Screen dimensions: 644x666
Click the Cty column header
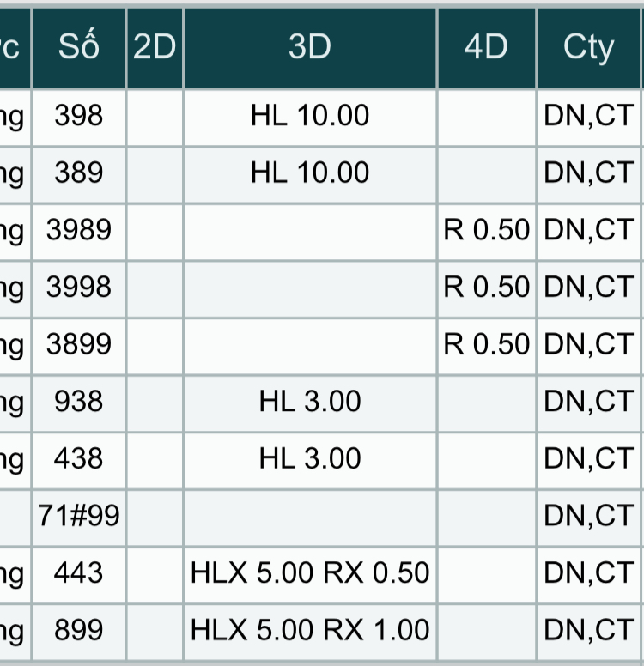click(589, 48)
